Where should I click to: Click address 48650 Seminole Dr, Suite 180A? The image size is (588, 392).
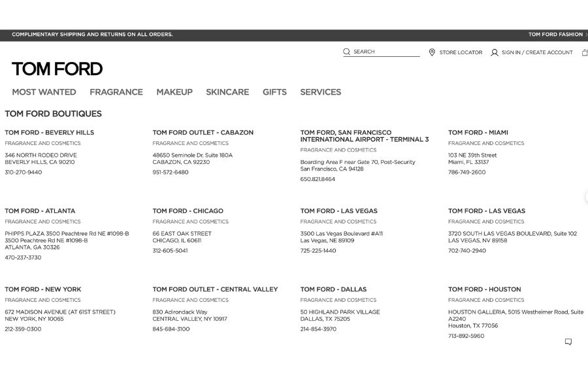point(192,155)
